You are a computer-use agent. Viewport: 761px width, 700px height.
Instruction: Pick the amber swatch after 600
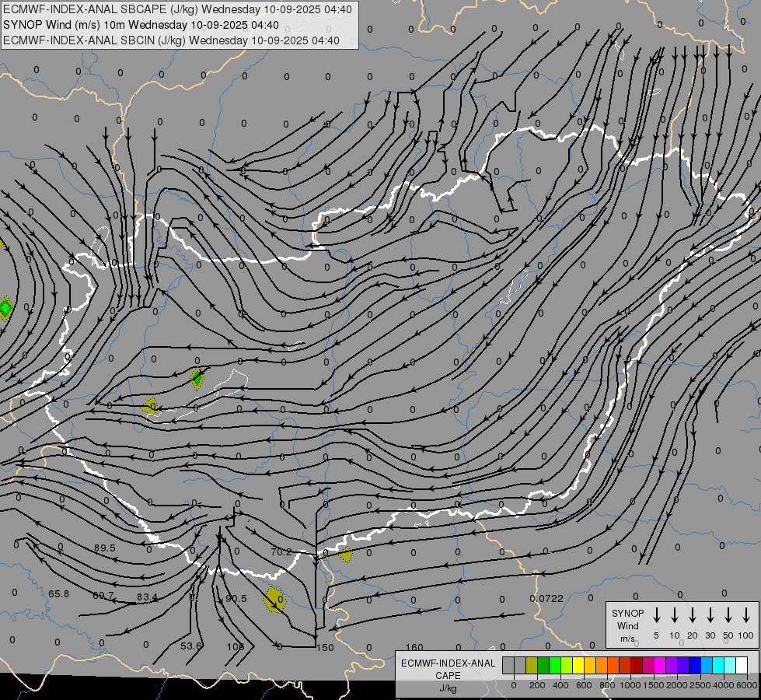tap(590, 665)
